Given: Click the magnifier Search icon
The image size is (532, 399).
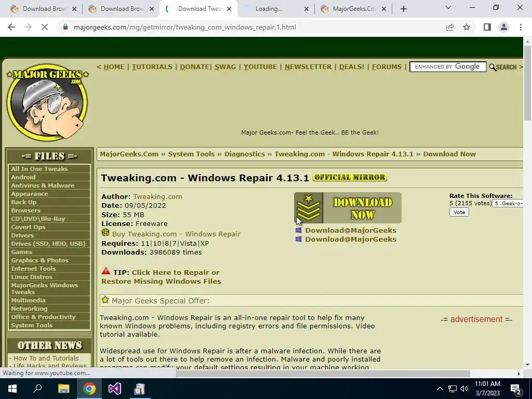Looking at the screenshot, I should [493, 67].
